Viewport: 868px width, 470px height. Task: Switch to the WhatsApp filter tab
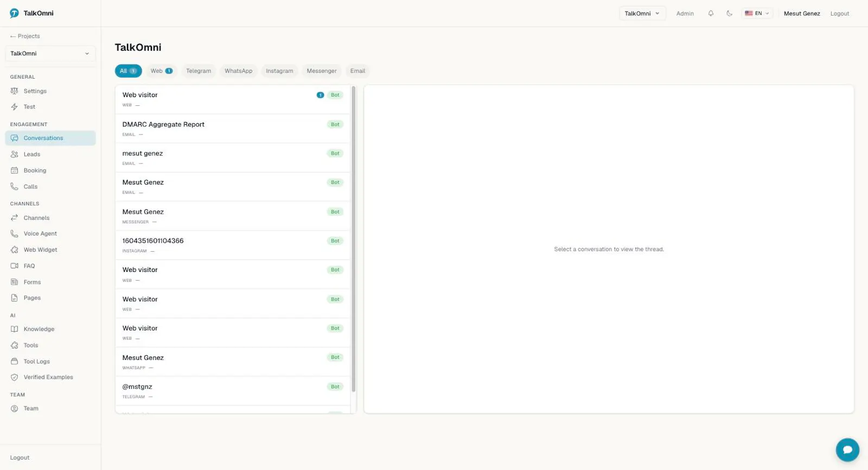coord(238,71)
